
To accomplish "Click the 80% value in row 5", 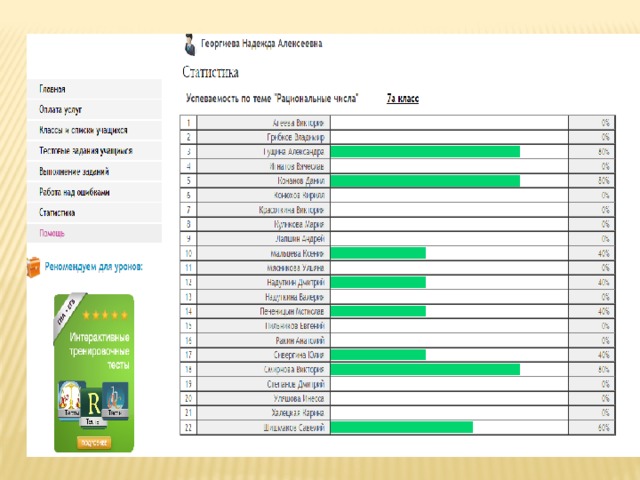I will click(x=604, y=181).
